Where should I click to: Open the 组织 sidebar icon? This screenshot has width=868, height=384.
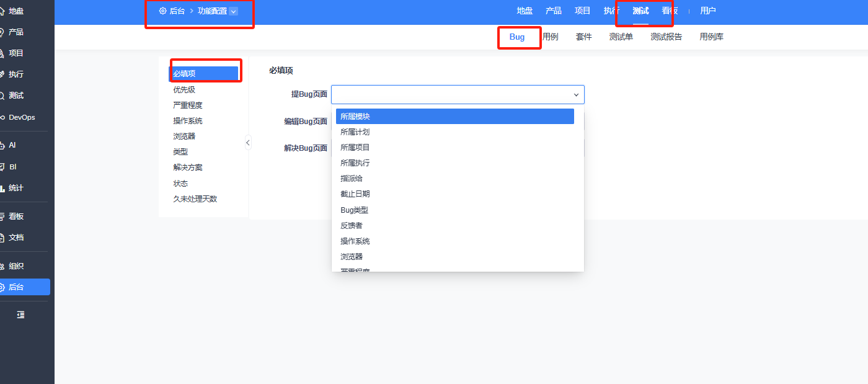pos(2,266)
